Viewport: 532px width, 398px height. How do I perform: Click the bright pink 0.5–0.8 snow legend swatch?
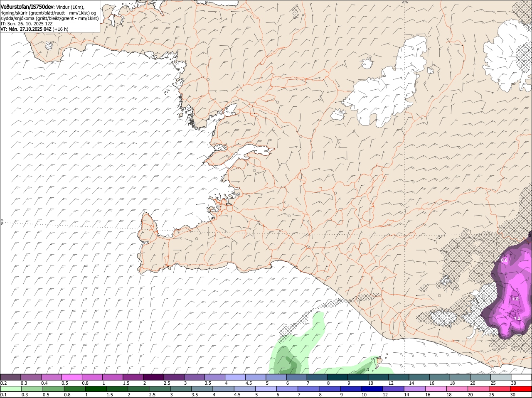click(x=72, y=377)
